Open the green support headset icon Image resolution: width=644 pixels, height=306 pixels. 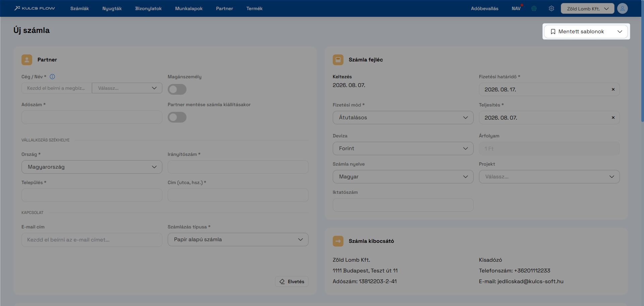(534, 8)
